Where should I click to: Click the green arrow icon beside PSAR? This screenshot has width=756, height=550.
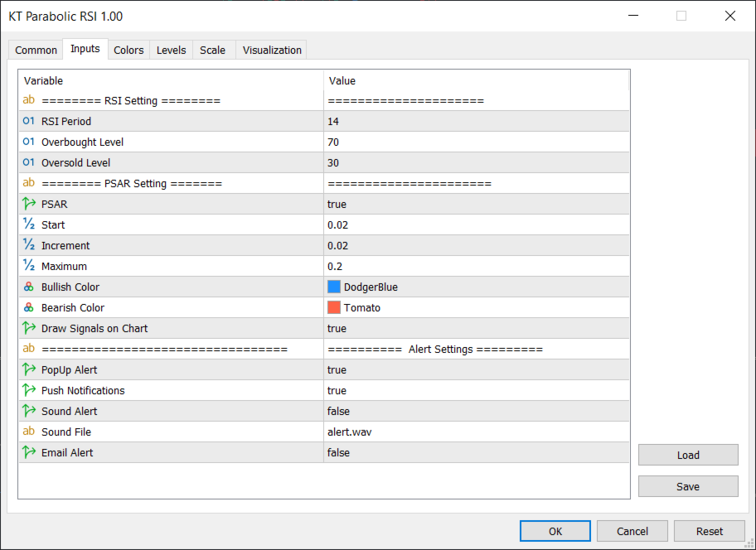29,204
